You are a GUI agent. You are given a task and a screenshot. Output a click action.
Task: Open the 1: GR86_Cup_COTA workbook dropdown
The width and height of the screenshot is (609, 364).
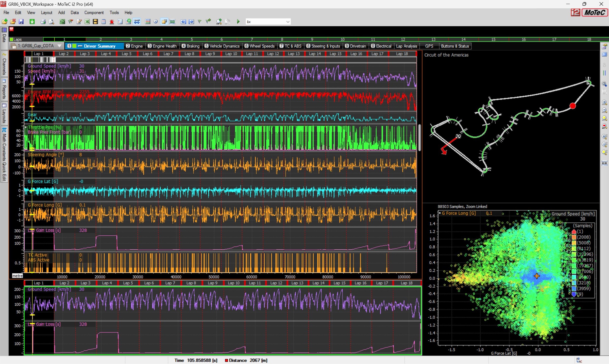point(37,46)
